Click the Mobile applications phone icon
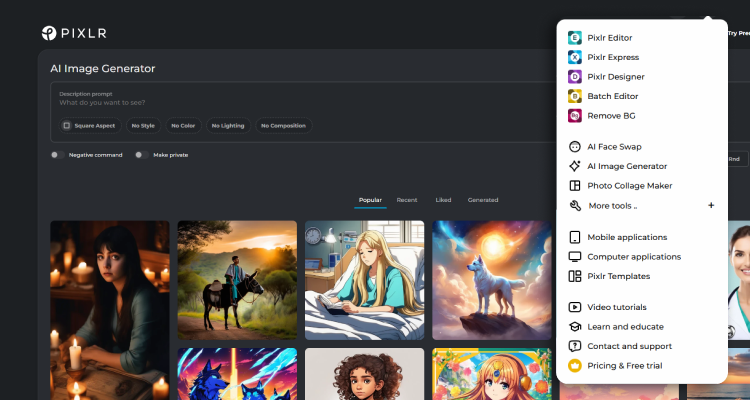Viewport: 750px width, 400px height. 574,237
